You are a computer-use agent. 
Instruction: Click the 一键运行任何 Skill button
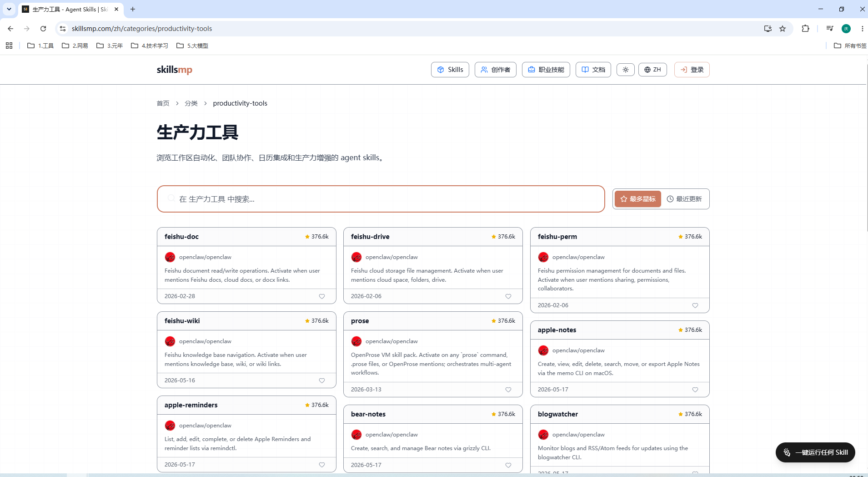point(815,452)
